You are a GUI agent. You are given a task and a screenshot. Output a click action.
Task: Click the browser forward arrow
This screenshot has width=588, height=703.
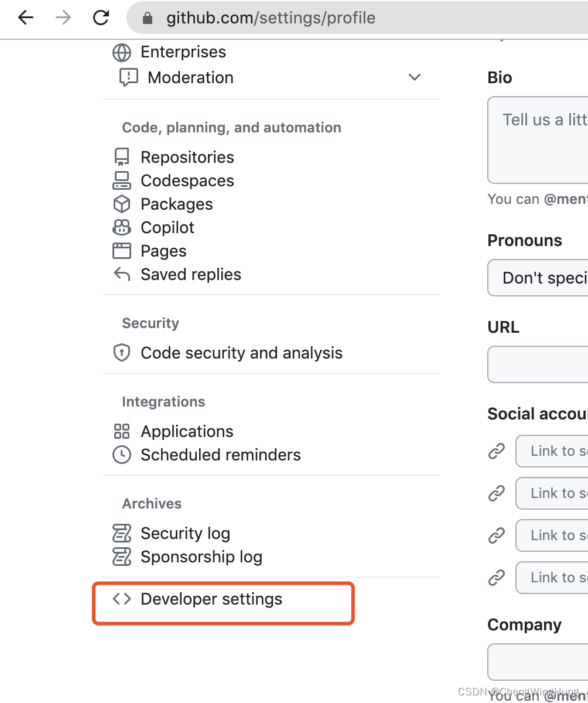63,18
